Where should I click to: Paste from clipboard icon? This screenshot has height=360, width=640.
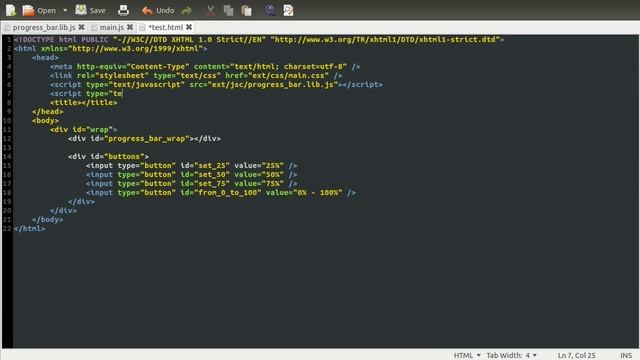pyautogui.click(x=246, y=10)
